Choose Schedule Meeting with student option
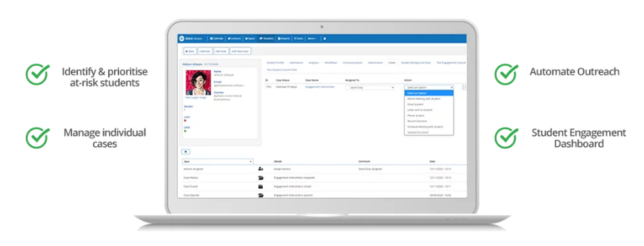 click(x=429, y=127)
